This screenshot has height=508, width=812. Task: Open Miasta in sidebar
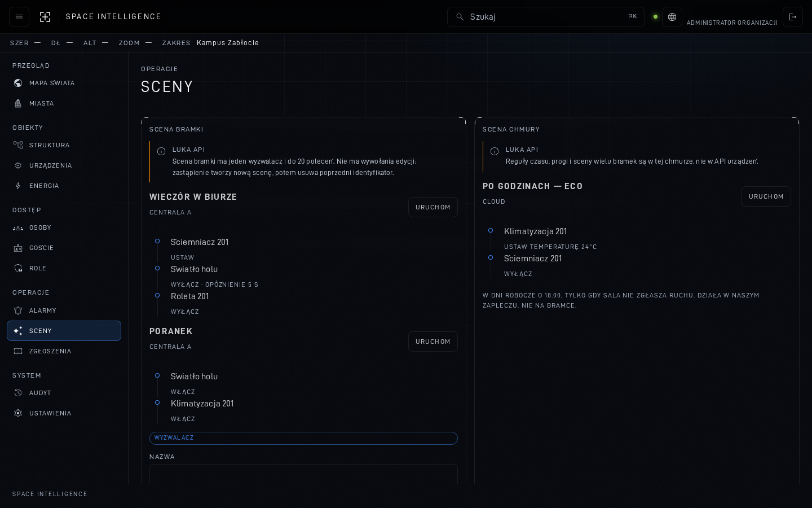pyautogui.click(x=64, y=103)
